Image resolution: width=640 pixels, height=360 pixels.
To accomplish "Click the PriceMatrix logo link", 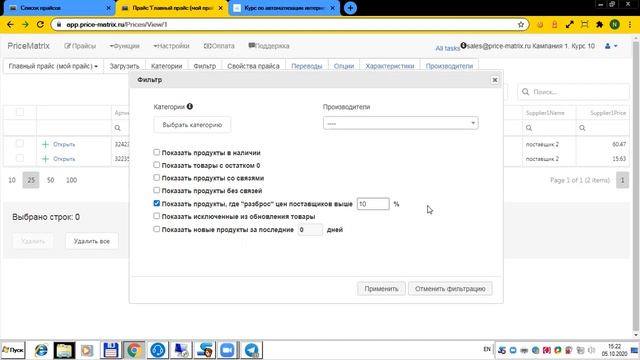I will pos(29,46).
